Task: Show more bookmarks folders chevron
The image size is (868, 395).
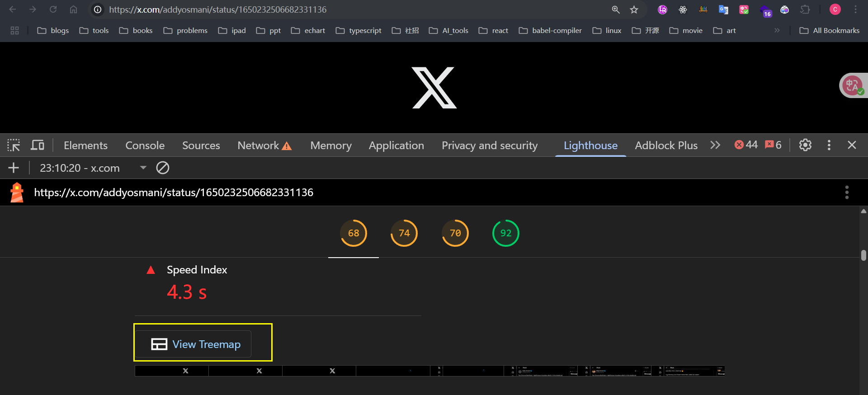Action: pos(777,30)
